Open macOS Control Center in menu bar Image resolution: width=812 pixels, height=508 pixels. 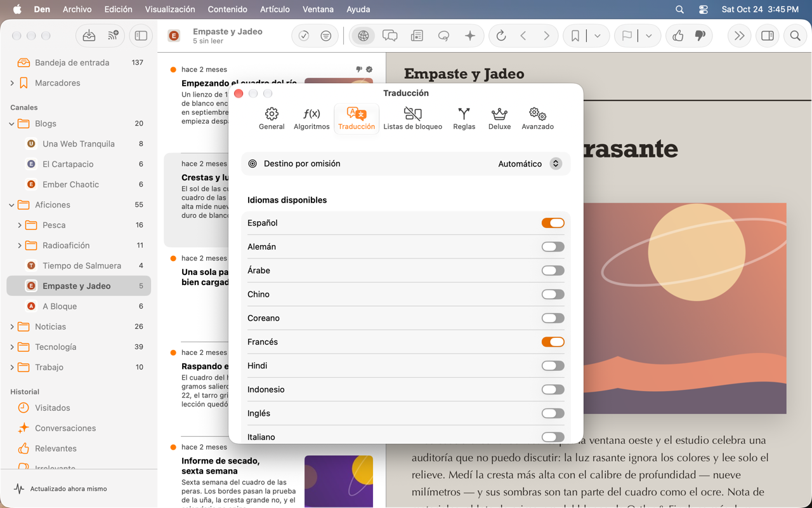click(x=704, y=10)
